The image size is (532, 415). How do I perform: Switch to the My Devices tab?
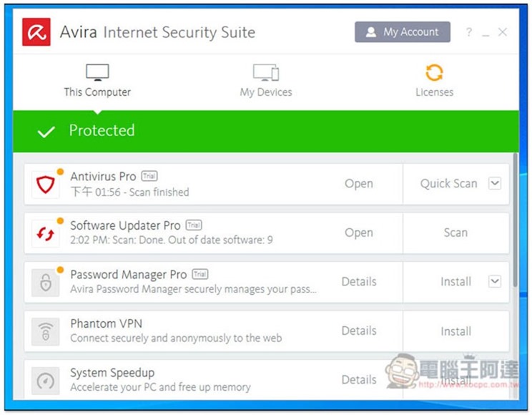point(266,82)
